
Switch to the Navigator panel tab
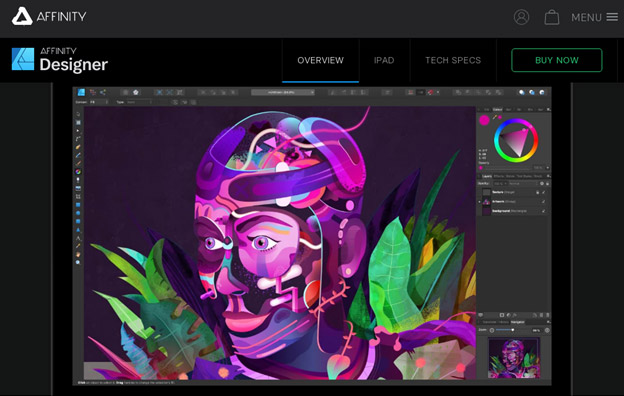[x=517, y=322]
